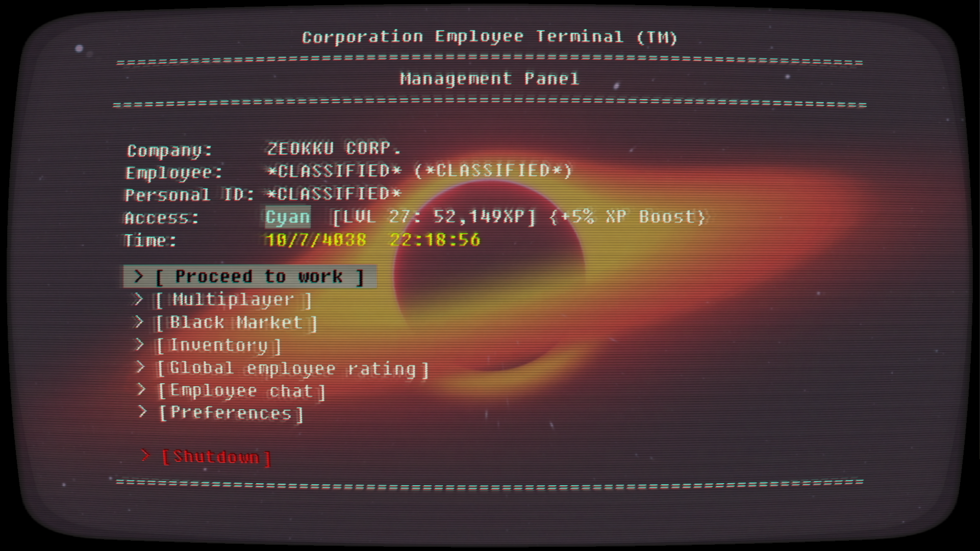Click the arrow beside Proceed to work
Image resolution: width=980 pixels, height=551 pixels.
click(138, 277)
